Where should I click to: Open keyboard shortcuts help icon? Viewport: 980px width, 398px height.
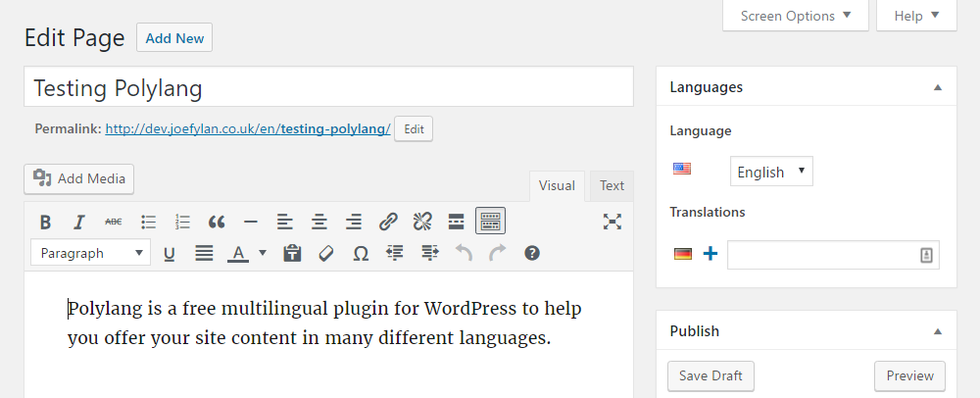(x=532, y=253)
